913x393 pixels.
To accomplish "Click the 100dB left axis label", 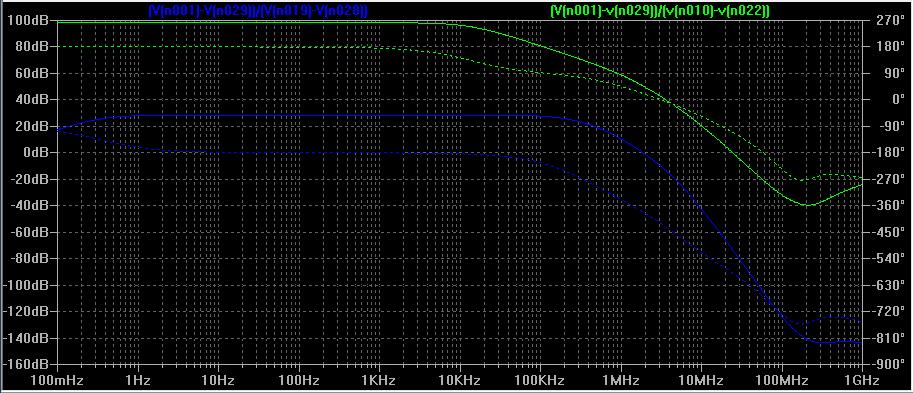I will coord(27,20).
